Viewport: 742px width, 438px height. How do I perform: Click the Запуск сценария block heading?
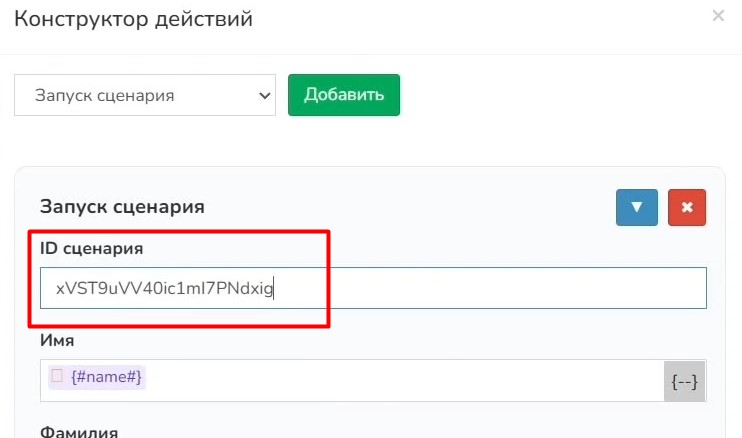tap(122, 207)
